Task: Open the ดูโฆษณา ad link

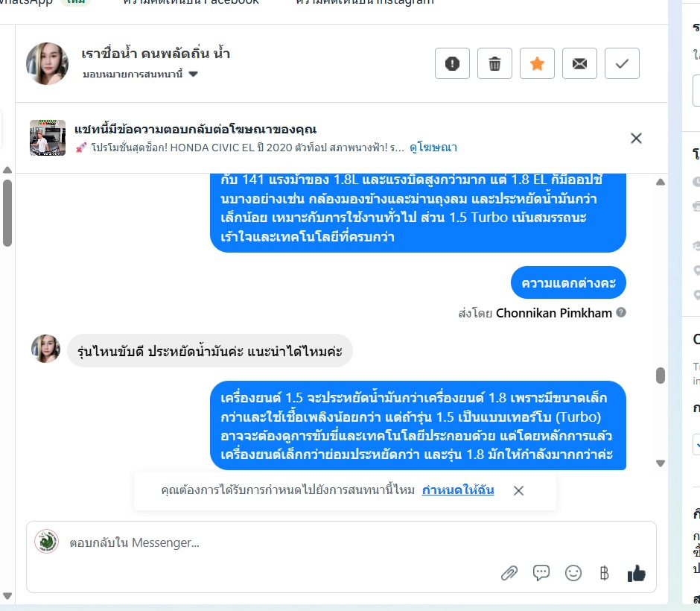Action: tap(433, 148)
